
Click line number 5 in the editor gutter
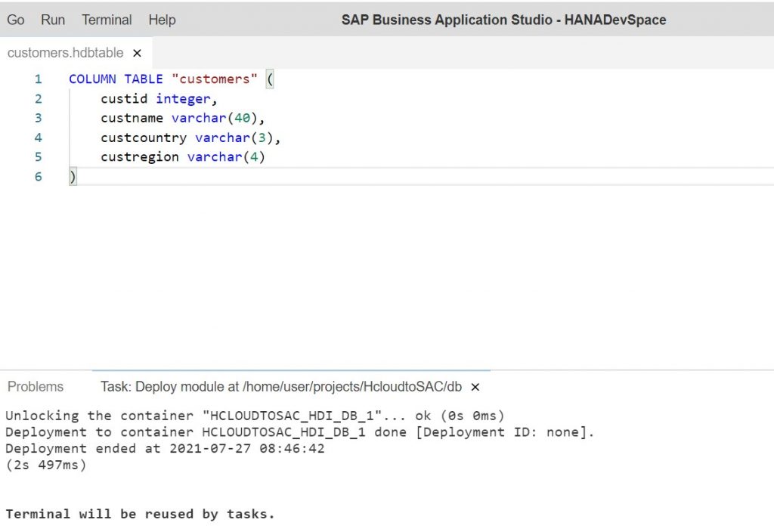click(38, 157)
